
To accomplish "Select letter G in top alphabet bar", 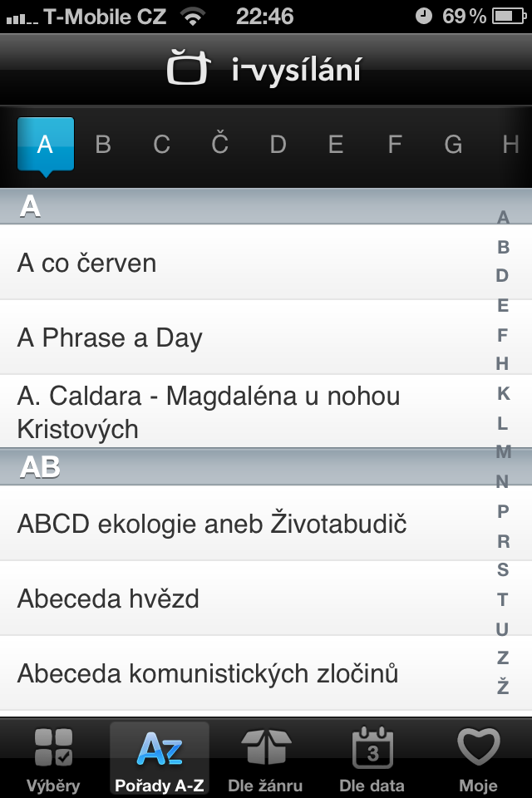I will click(453, 145).
